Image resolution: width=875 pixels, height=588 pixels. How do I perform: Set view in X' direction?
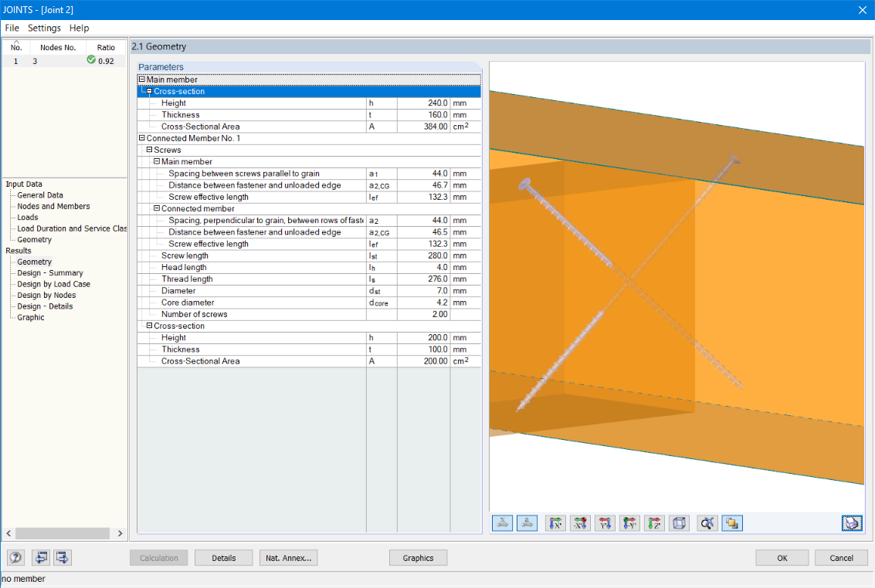(555, 523)
